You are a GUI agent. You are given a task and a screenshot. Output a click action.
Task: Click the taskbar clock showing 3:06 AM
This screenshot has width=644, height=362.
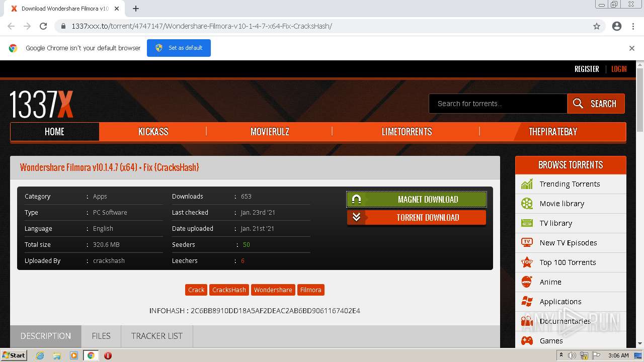pyautogui.click(x=618, y=355)
